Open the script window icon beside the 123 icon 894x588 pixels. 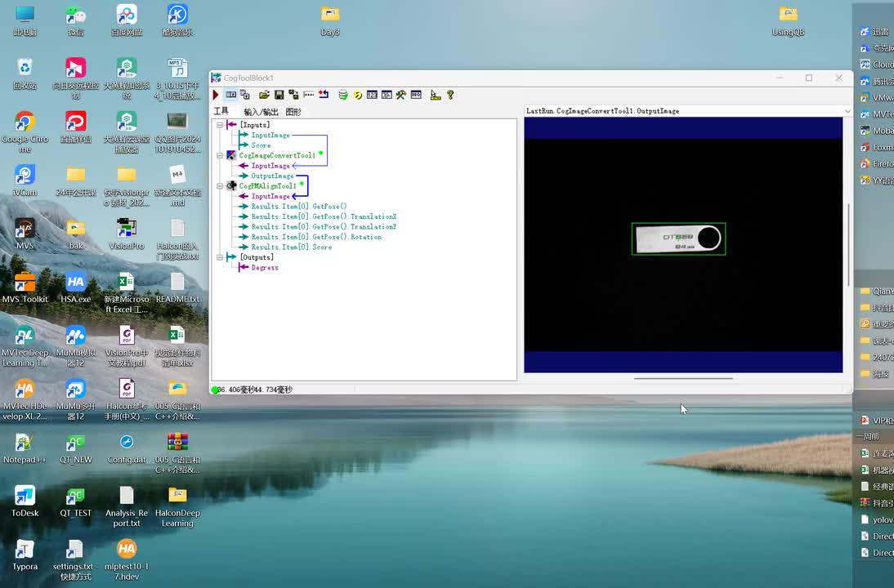[x=387, y=96]
